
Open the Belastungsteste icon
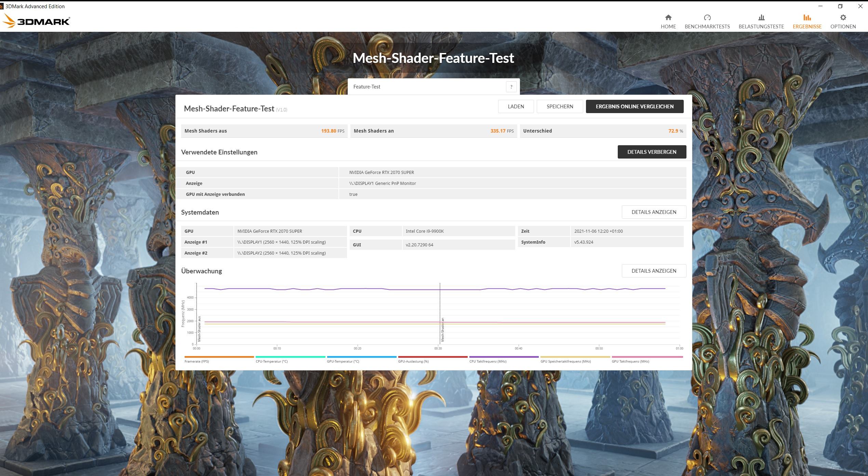click(x=761, y=17)
